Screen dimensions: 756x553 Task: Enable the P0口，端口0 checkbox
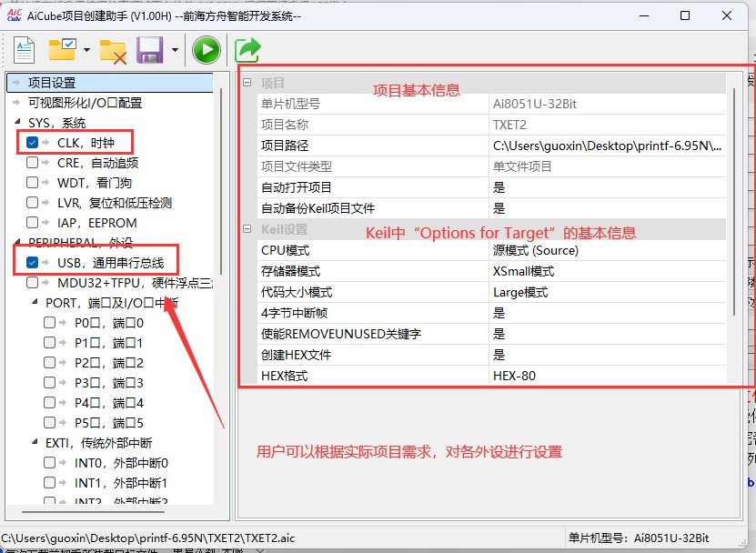[50, 323]
